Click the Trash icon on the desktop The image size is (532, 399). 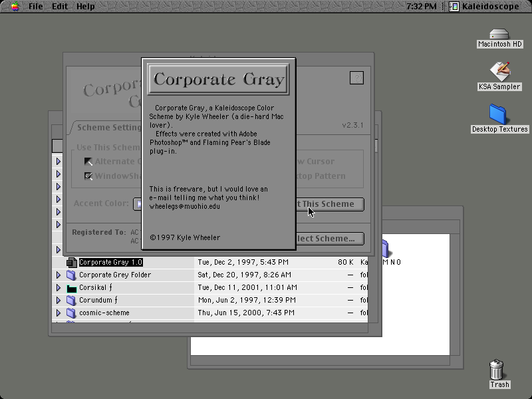tap(496, 370)
